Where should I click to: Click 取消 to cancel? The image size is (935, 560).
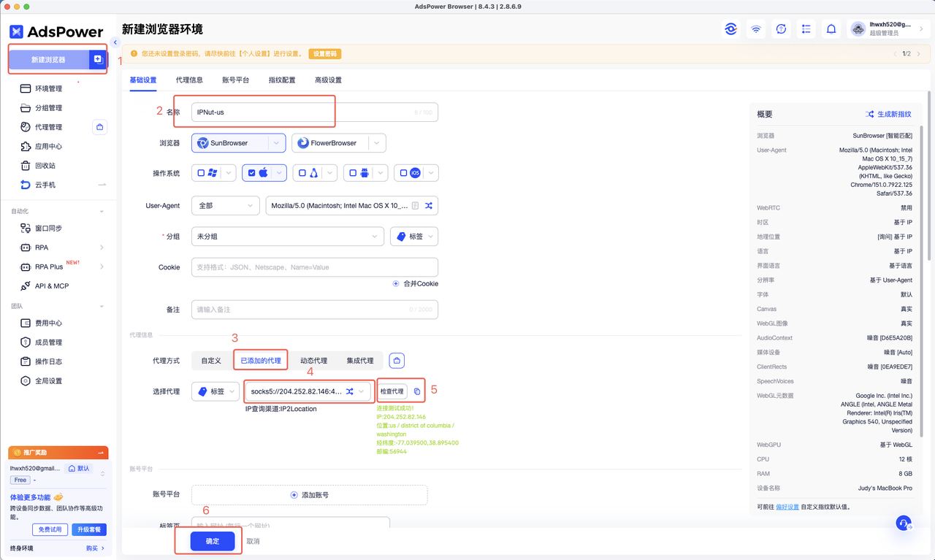pyautogui.click(x=253, y=542)
